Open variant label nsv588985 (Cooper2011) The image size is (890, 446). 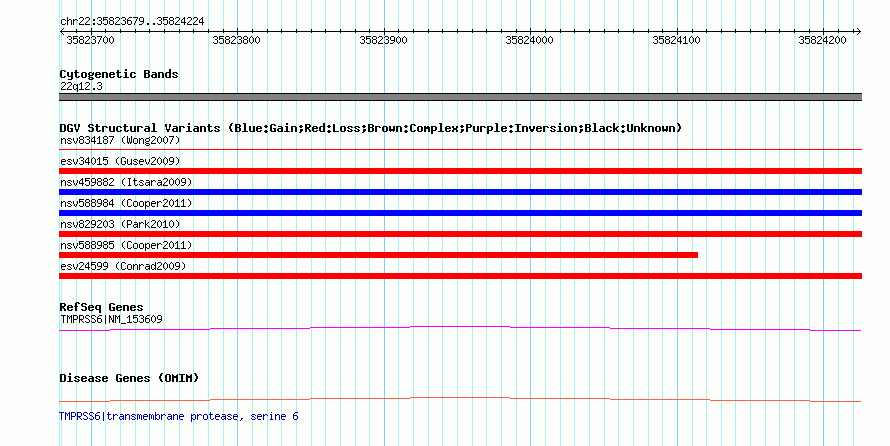tap(126, 245)
